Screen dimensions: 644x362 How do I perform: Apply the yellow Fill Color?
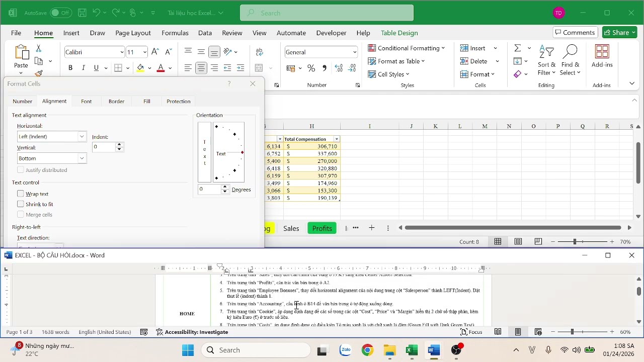tap(141, 68)
